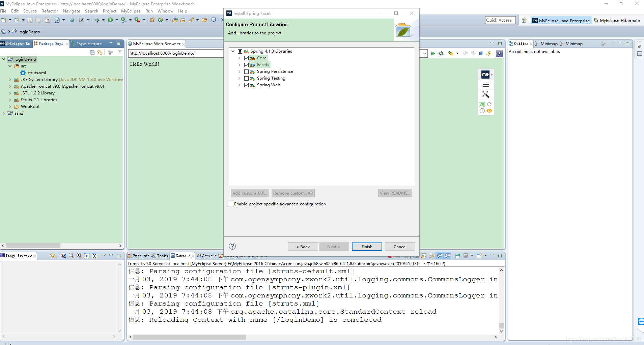Viewport: 644px width, 345px height.
Task: Click the console horizontal scrollbar
Action: [190, 337]
